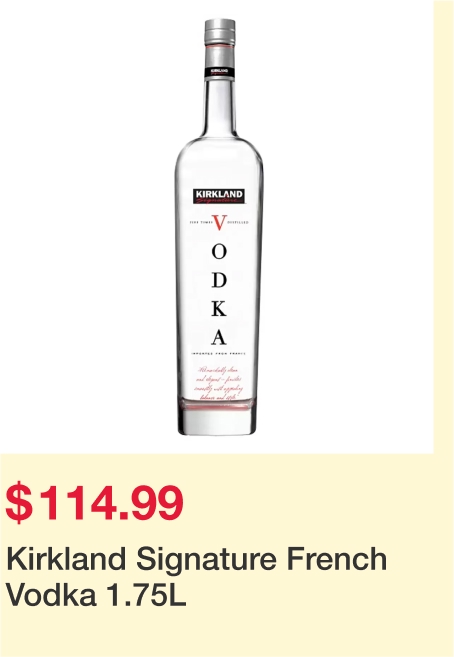Image resolution: width=454 pixels, height=657 pixels.
Task: Click the word Vodka in the product title
Action: pyautogui.click(x=51, y=595)
